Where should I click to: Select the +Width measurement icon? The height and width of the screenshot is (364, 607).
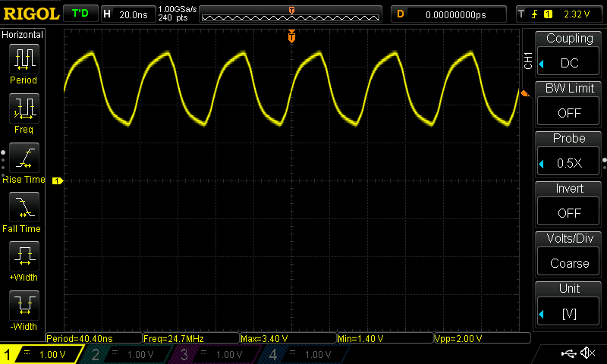[23, 256]
